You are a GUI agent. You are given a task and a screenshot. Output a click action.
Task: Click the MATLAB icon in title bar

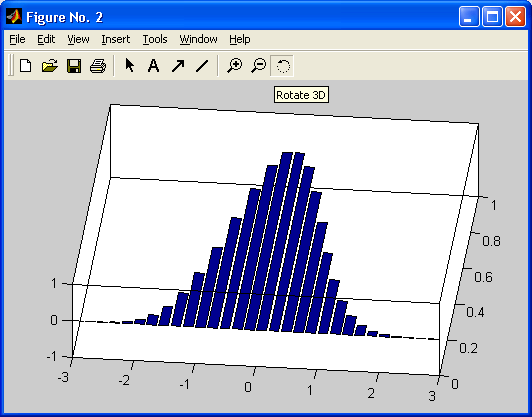[14, 16]
